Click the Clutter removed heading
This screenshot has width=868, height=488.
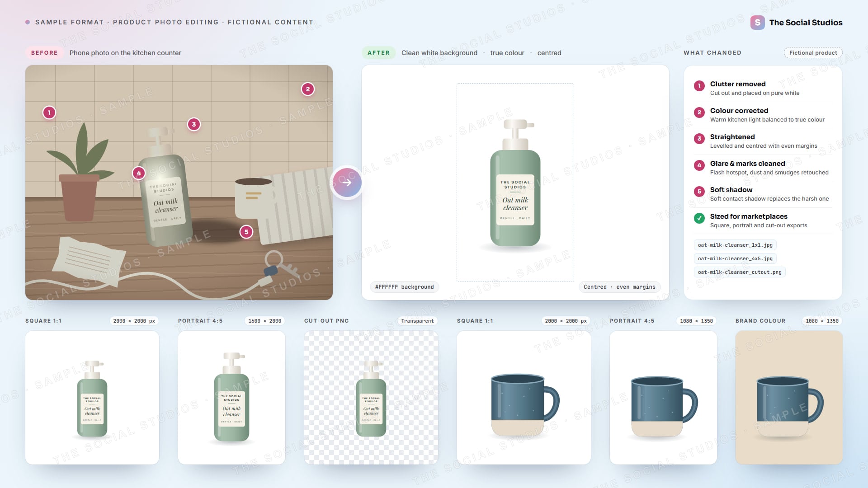tap(738, 84)
